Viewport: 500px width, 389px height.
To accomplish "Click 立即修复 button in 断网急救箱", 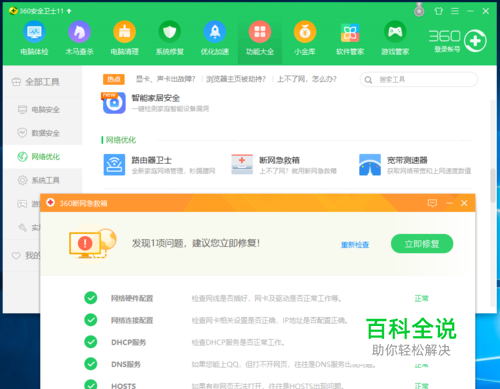I will coord(422,244).
